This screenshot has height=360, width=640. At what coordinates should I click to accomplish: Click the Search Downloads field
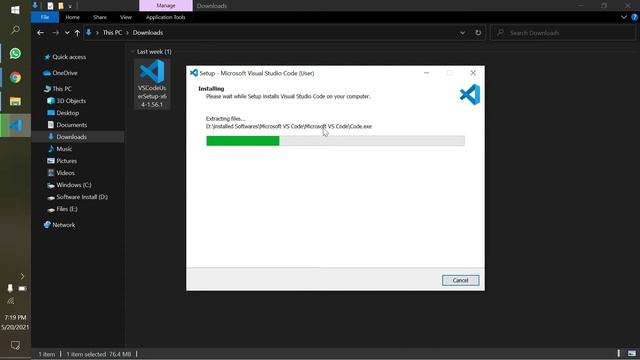[x=563, y=33]
